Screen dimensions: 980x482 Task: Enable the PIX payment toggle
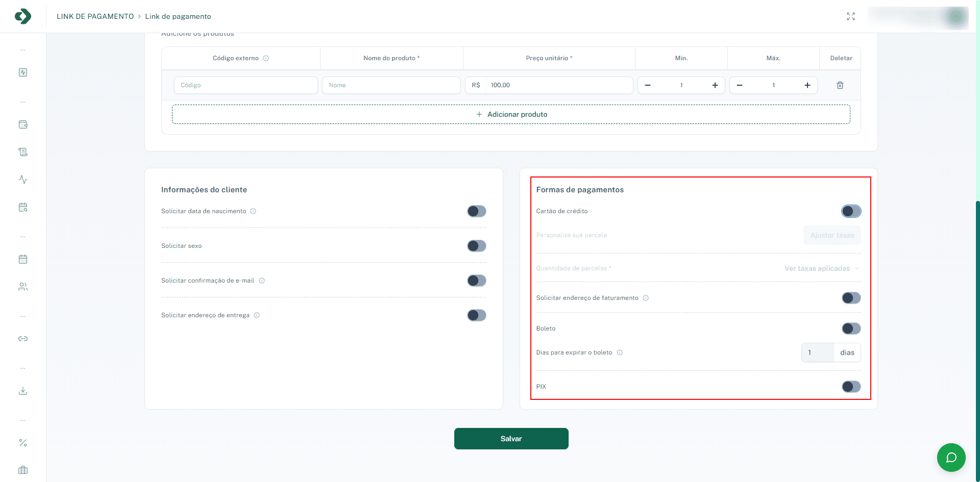[x=851, y=386]
